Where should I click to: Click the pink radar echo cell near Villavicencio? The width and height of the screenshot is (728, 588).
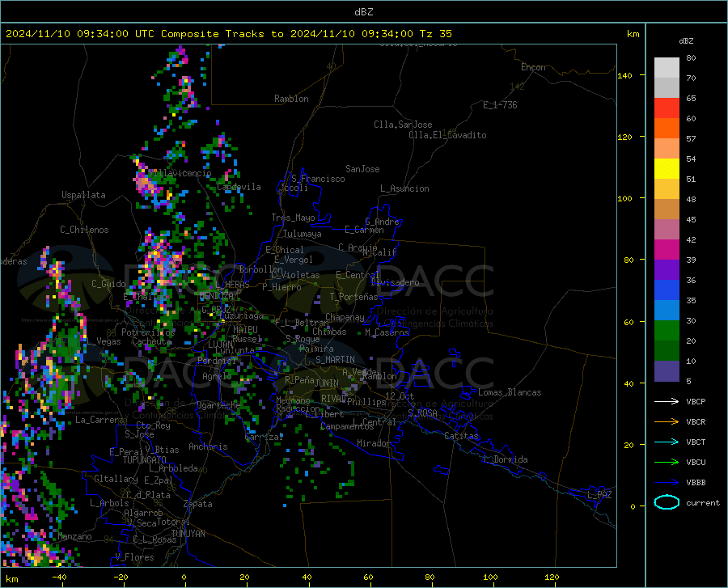pyautogui.click(x=145, y=183)
